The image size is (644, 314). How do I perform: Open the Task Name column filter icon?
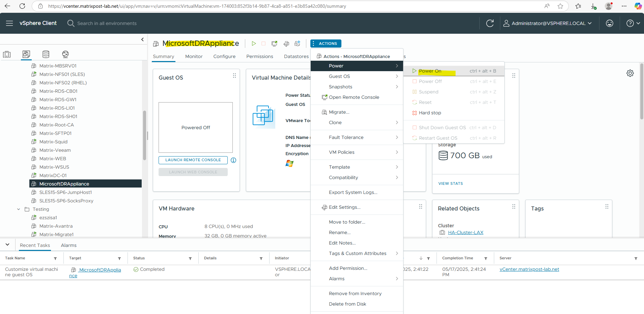pos(55,258)
